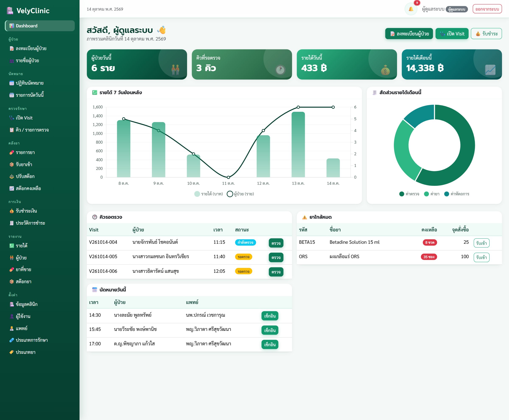Click the รับชำระเงิน money bag icon
509x420 pixels.
point(12,211)
